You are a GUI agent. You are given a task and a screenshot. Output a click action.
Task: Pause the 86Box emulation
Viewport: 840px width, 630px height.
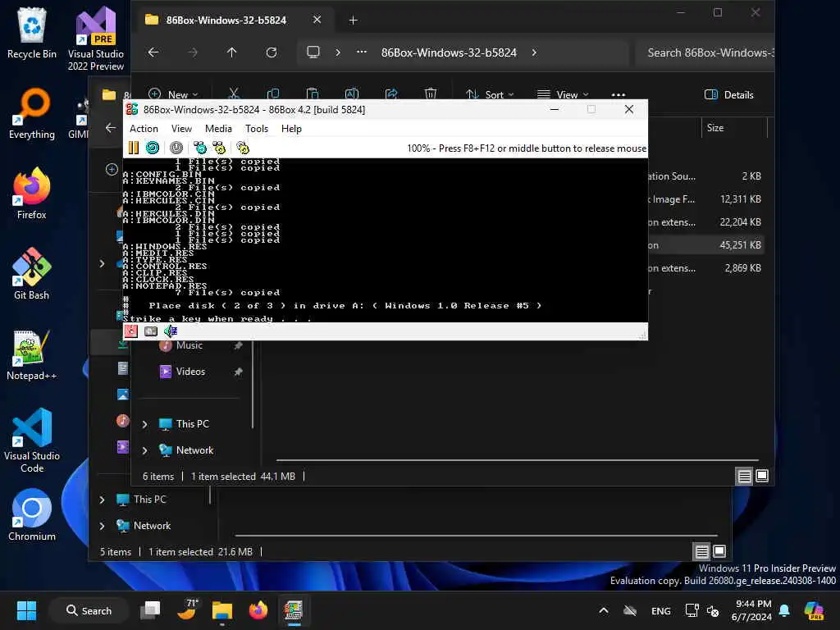134,148
